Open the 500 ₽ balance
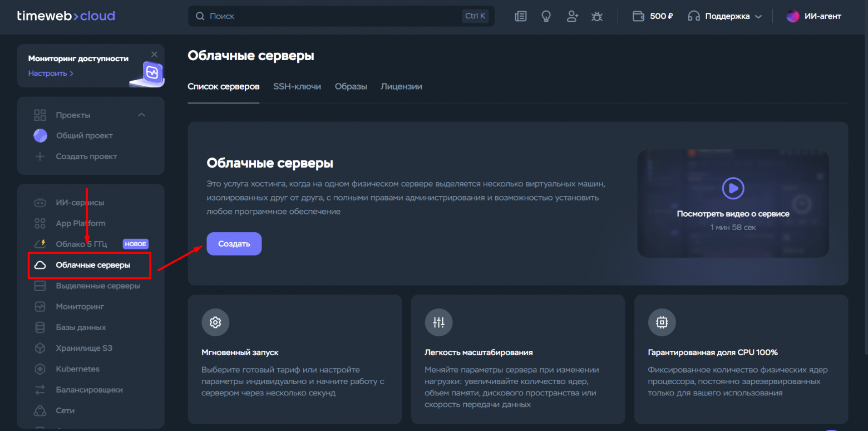Viewport: 868px width, 431px height. point(662,16)
